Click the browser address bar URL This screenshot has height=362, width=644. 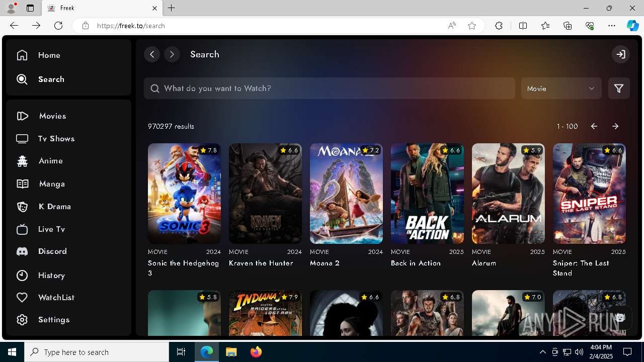(131, 26)
